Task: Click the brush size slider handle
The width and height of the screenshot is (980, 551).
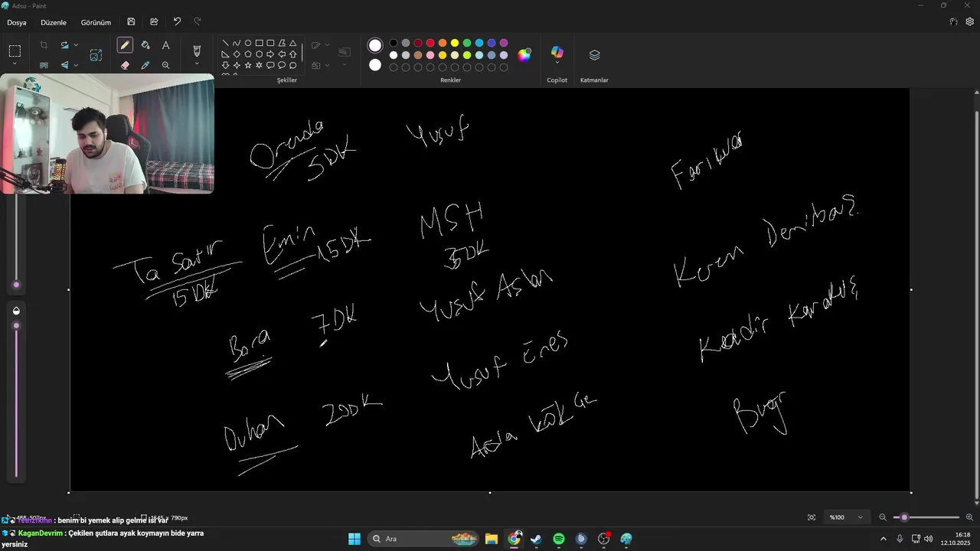Action: point(16,285)
